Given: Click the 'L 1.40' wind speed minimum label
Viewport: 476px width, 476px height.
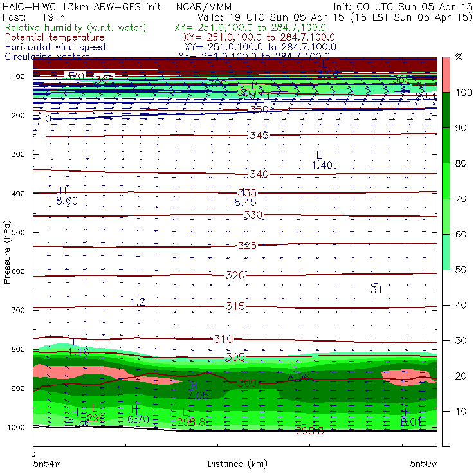Looking at the screenshot, I should click(x=322, y=161).
